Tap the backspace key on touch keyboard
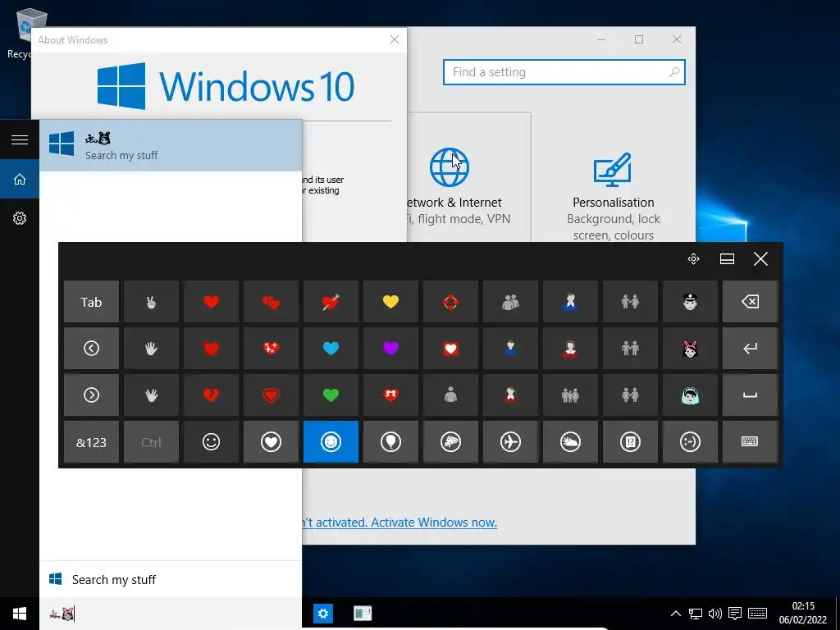The width and height of the screenshot is (840, 630). click(x=750, y=302)
